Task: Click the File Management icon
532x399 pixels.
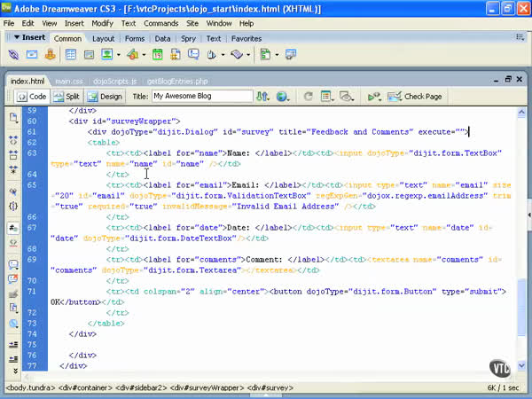Action: pyautogui.click(x=262, y=96)
